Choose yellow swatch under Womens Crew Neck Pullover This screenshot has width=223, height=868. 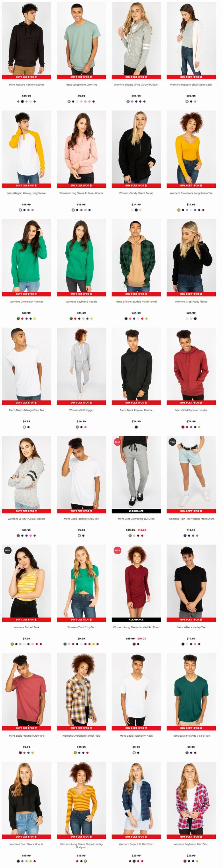coord(34,318)
